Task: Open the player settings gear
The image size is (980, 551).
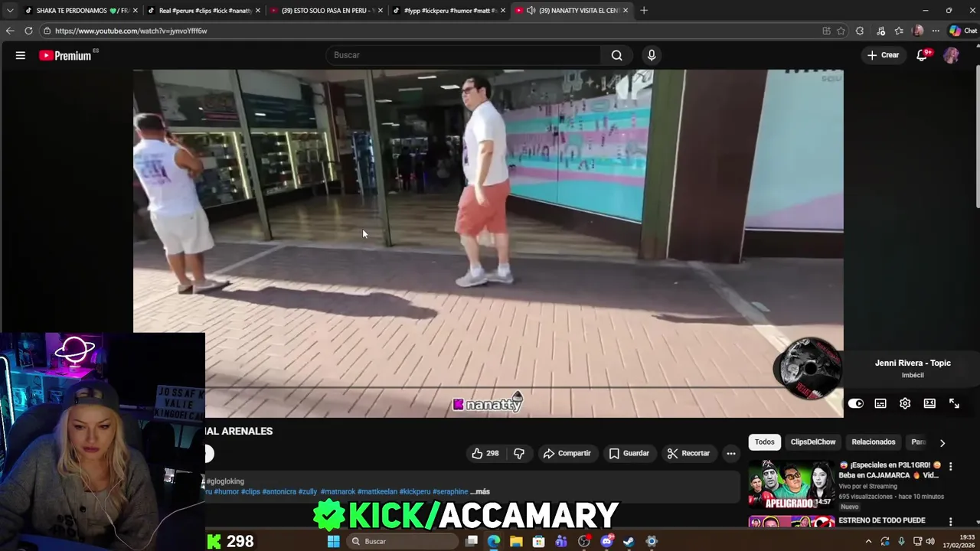Action: pos(905,403)
